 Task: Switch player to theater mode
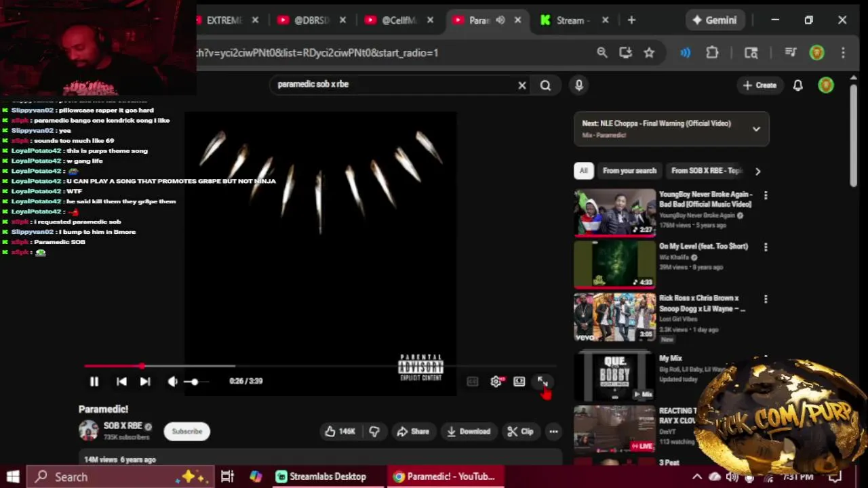(519, 382)
